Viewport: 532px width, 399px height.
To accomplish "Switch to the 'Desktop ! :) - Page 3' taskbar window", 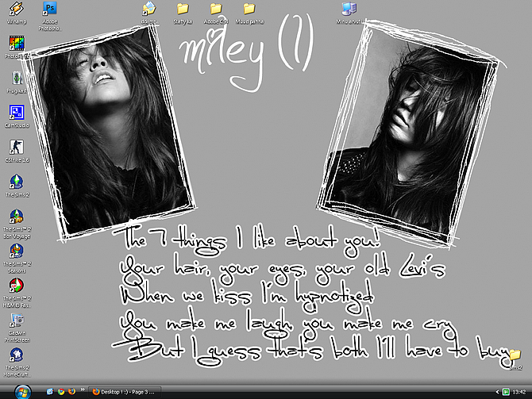I will tap(125, 392).
